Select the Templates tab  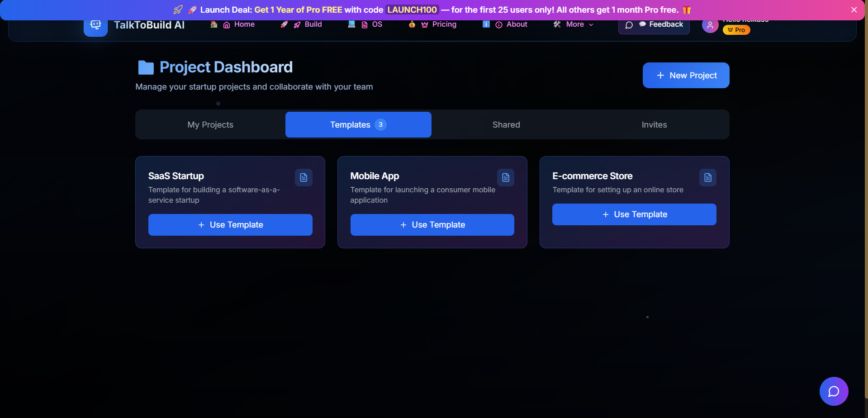[358, 125]
